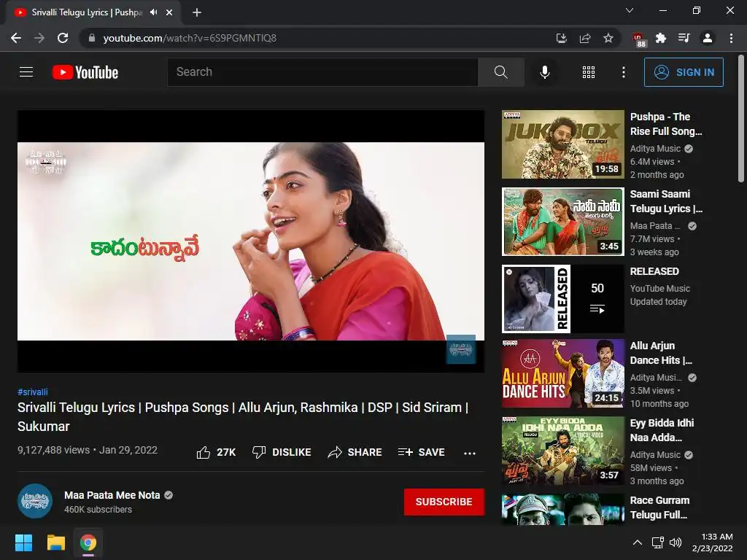The width and height of the screenshot is (747, 560).
Task: Share this page from address bar
Action: point(585,38)
